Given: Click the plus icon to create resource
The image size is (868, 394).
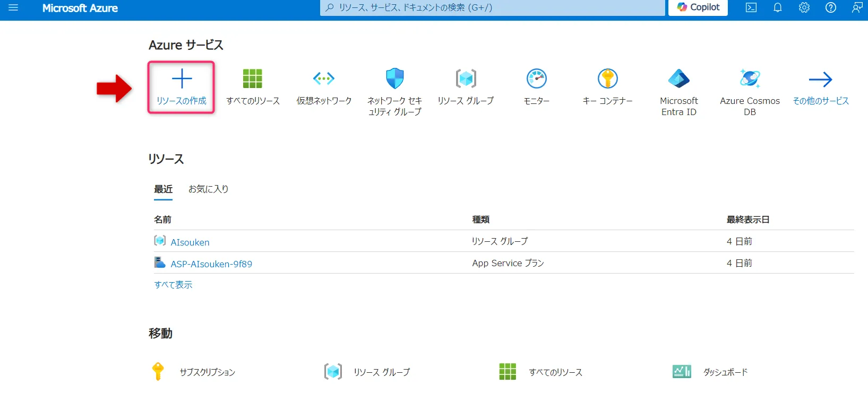Looking at the screenshot, I should [182, 79].
